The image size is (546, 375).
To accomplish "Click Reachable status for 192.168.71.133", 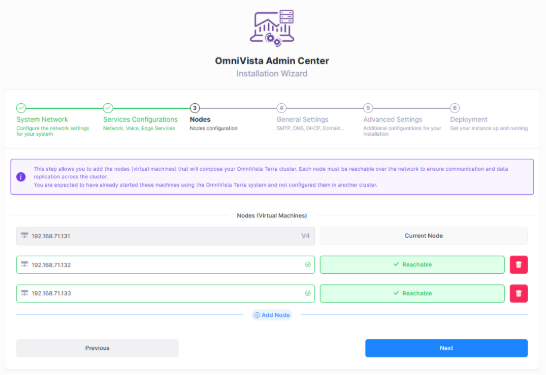I will point(412,294).
